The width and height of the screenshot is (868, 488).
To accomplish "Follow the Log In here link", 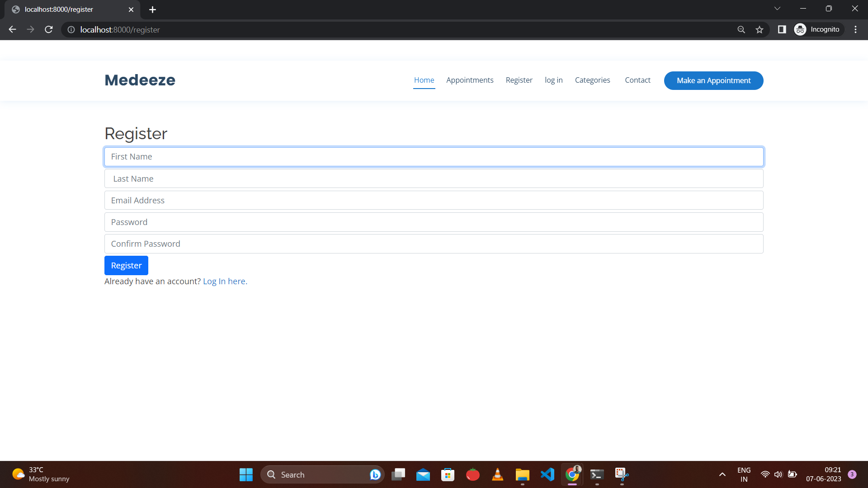I will (x=225, y=281).
